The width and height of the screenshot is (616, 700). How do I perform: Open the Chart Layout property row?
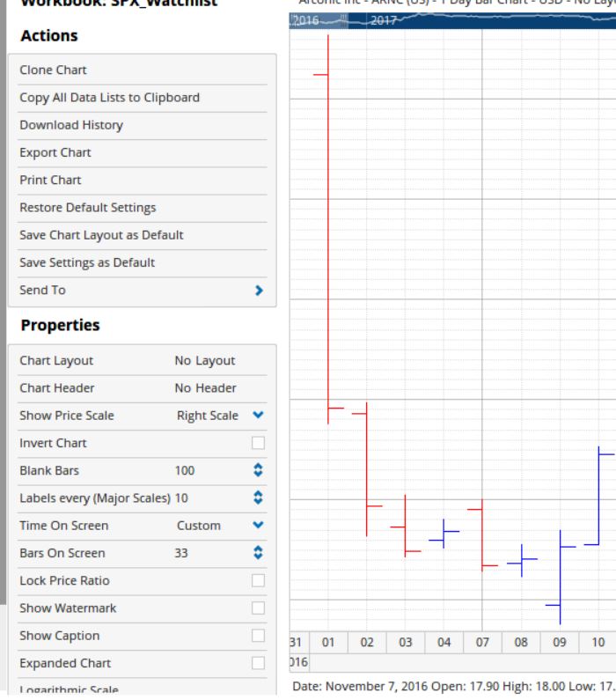click(142, 361)
